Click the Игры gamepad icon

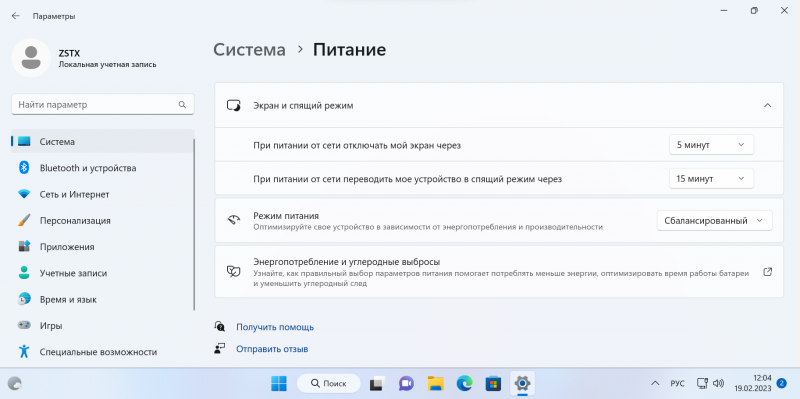click(x=24, y=326)
